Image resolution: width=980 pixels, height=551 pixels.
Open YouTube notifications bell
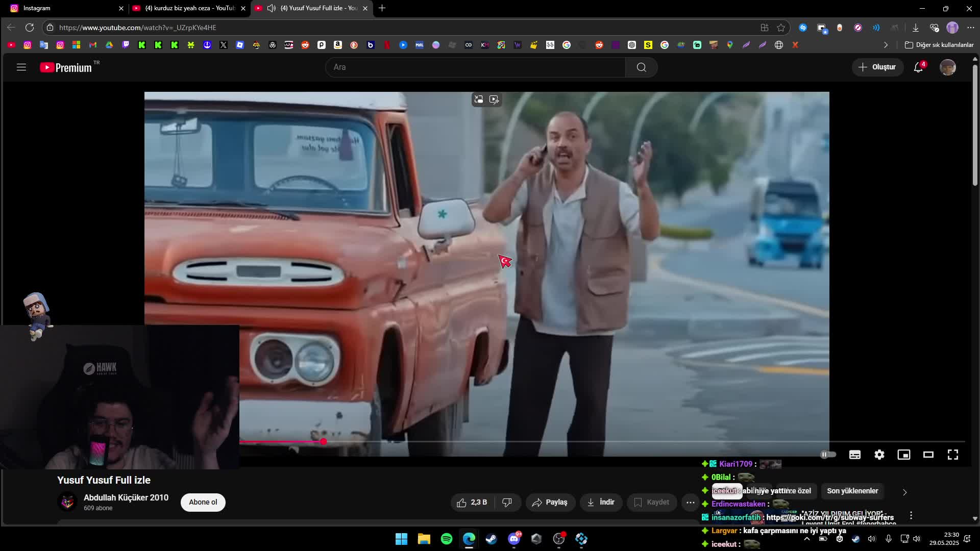point(918,67)
